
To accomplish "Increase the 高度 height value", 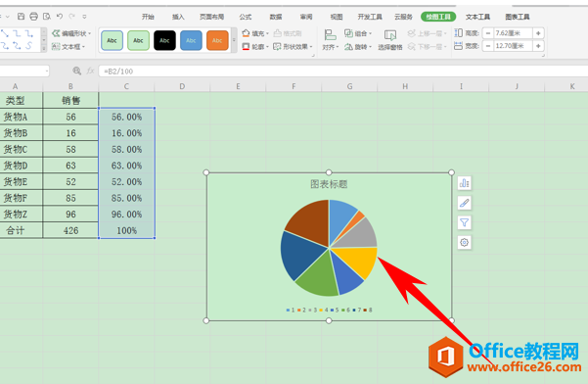I will 538,33.
